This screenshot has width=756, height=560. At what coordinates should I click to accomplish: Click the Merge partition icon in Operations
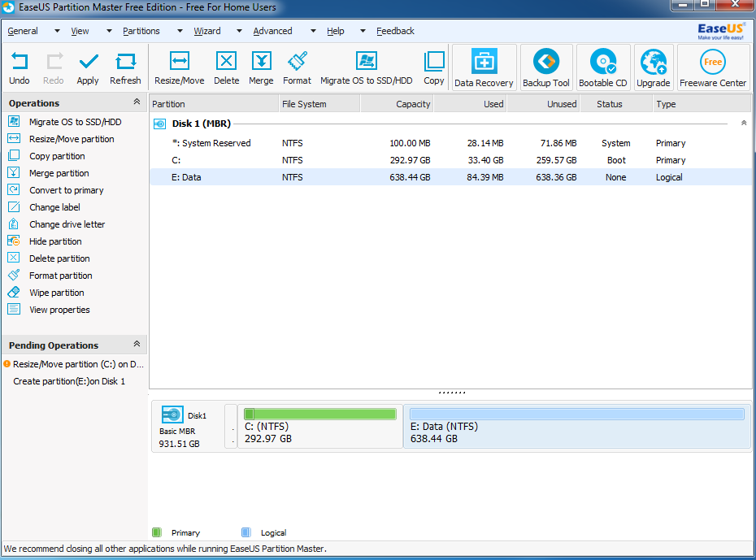14,172
